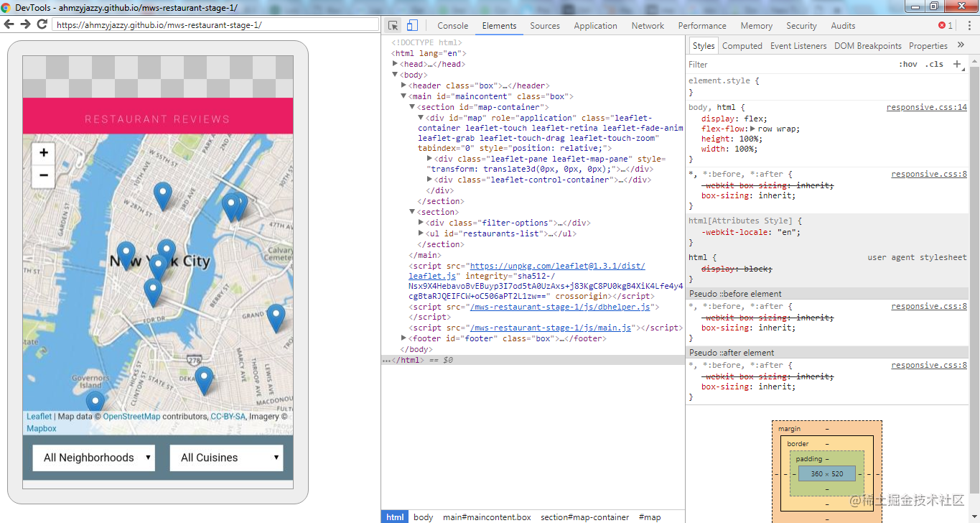Viewport: 980px width, 523px height.
Task: Zoom out on the map
Action: coord(44,175)
